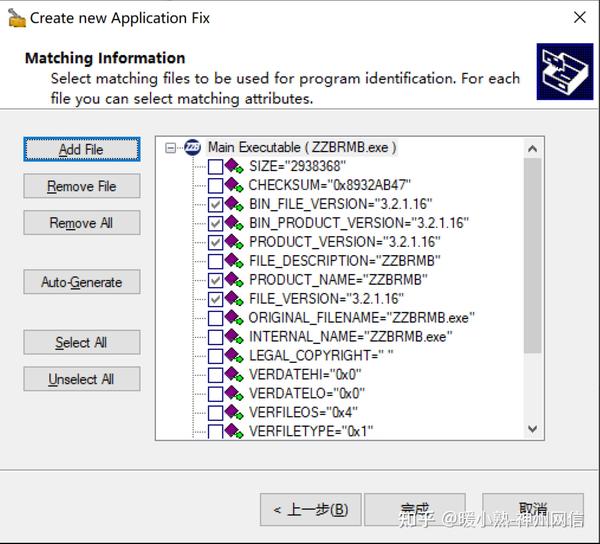Click the Select All button
This screenshot has width=600, height=544.
pos(82,342)
